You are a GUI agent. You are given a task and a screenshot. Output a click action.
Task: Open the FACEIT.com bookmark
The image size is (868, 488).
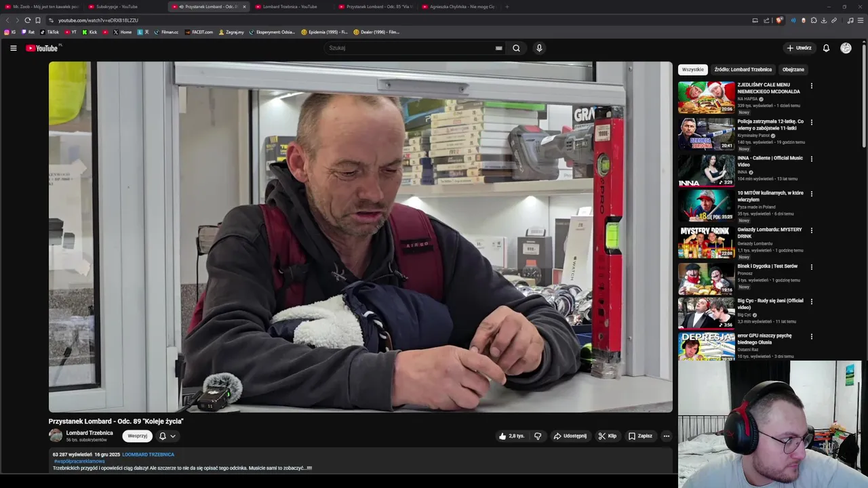pyautogui.click(x=199, y=32)
